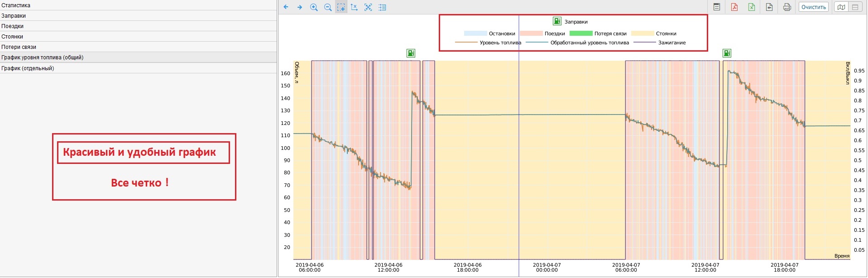Viewport: 868px width, 278px height.
Task: Click the Стоянки yellow legend swatch
Action: point(643,34)
